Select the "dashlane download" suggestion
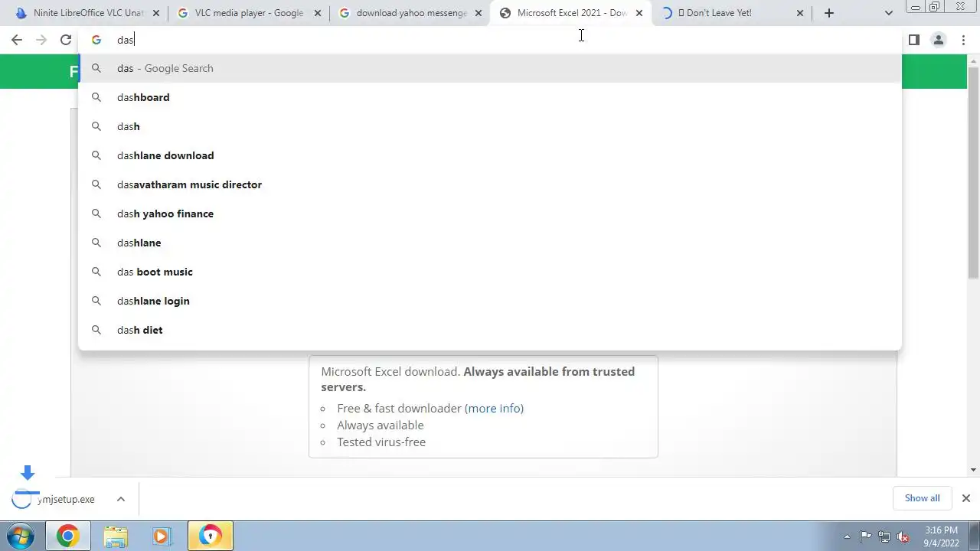 pyautogui.click(x=490, y=155)
